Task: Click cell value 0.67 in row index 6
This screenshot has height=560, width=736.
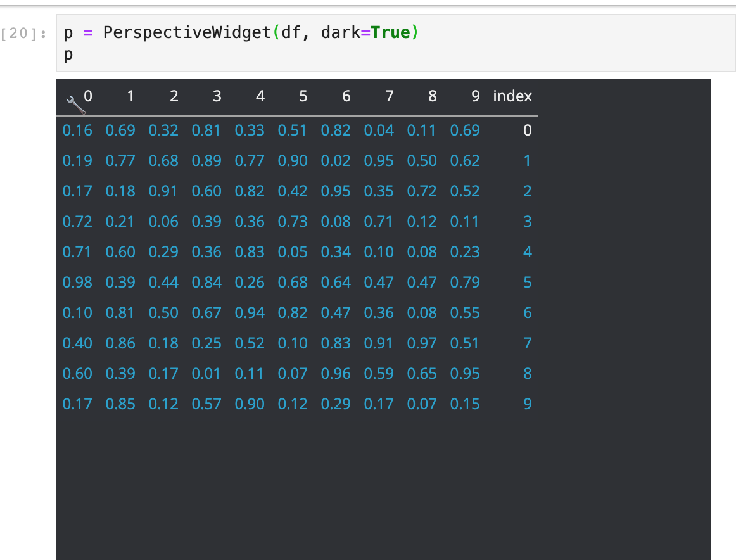Action: [206, 312]
